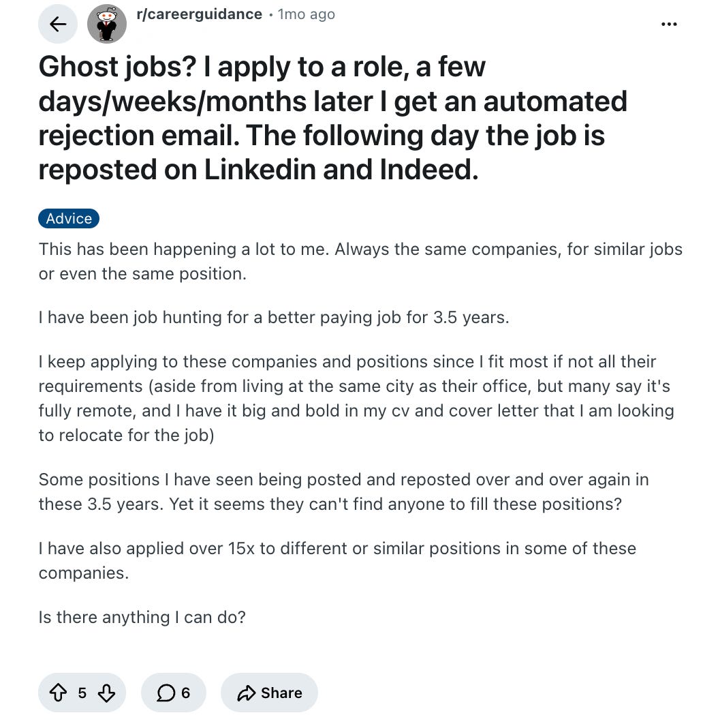Image resolution: width=703 pixels, height=728 pixels.
Task: Click the vote count number 5
Action: pyautogui.click(x=82, y=693)
